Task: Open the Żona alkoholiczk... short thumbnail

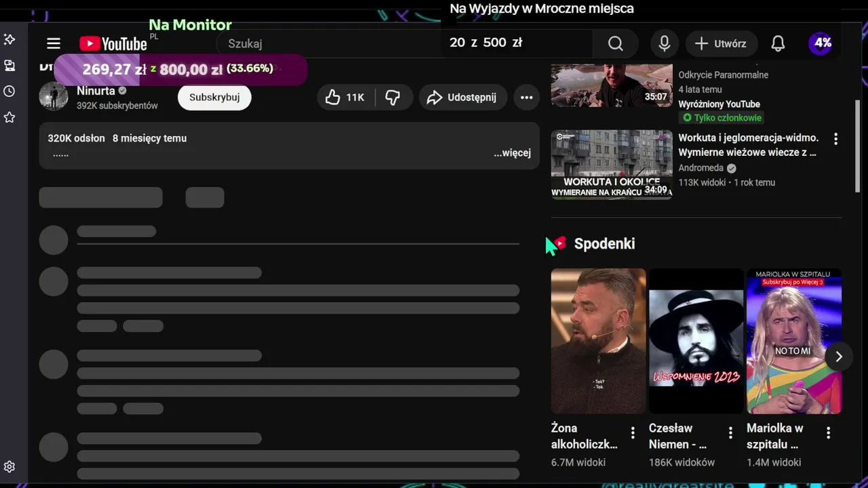Action: (x=598, y=341)
